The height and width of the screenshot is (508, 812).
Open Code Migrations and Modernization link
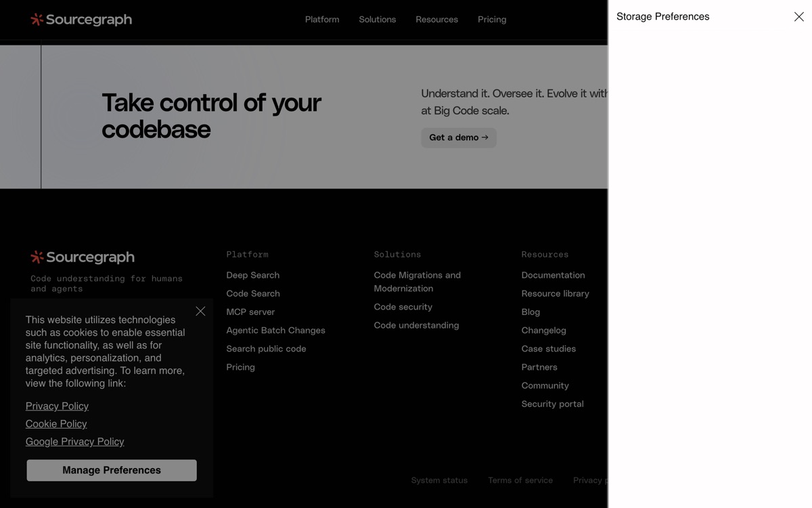[418, 282]
